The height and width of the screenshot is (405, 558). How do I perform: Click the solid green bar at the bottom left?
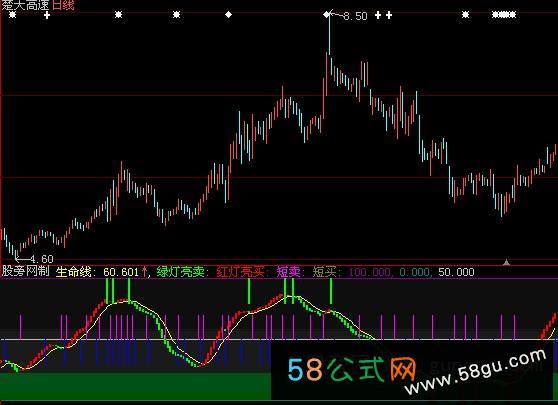click(135, 386)
